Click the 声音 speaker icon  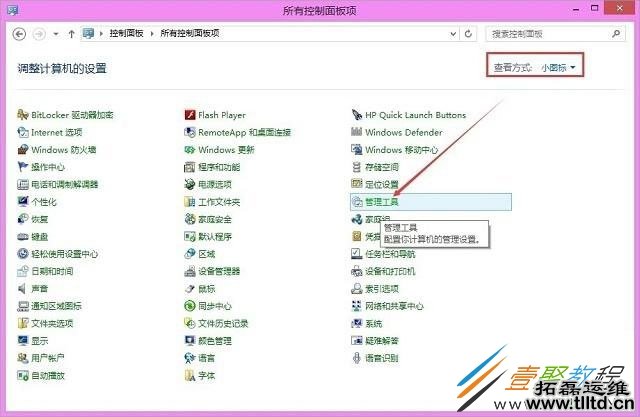22,288
